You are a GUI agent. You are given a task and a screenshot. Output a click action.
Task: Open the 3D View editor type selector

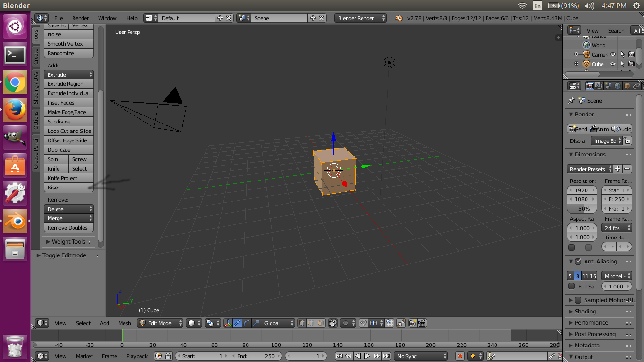coord(42,323)
